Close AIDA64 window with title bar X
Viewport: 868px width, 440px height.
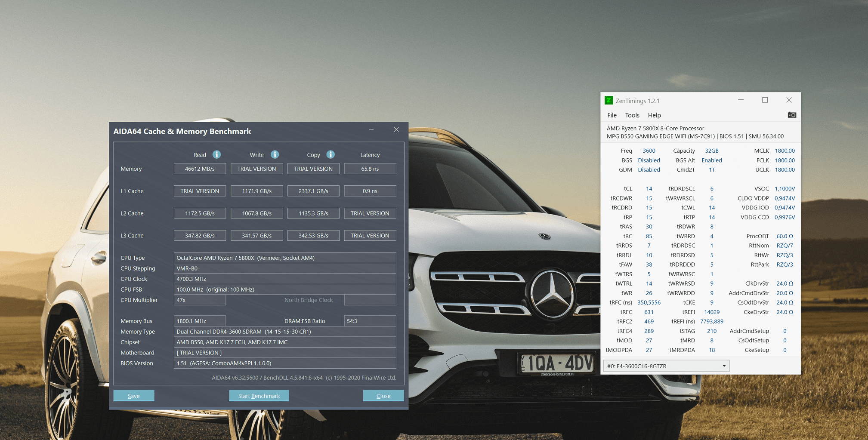point(396,129)
